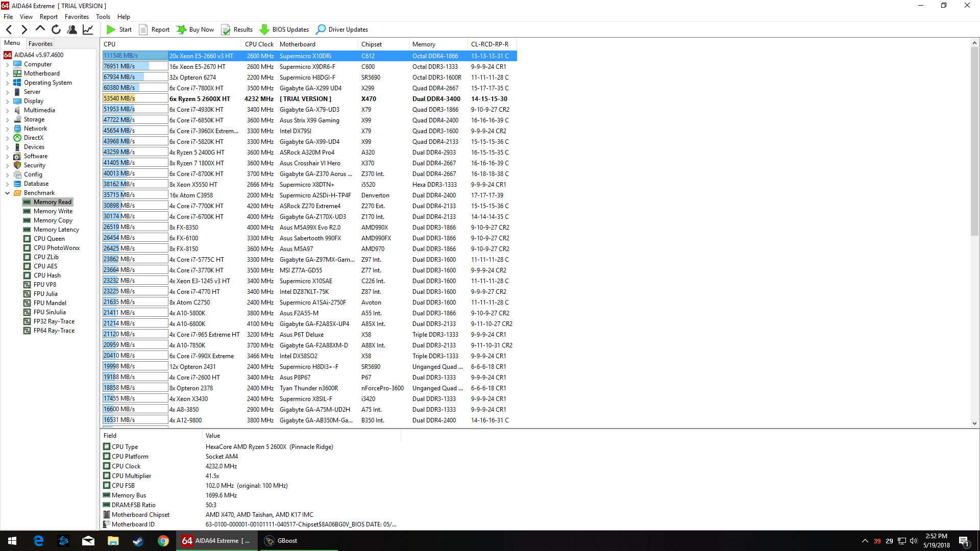Click the Back navigation arrow
980x551 pixels.
click(9, 30)
